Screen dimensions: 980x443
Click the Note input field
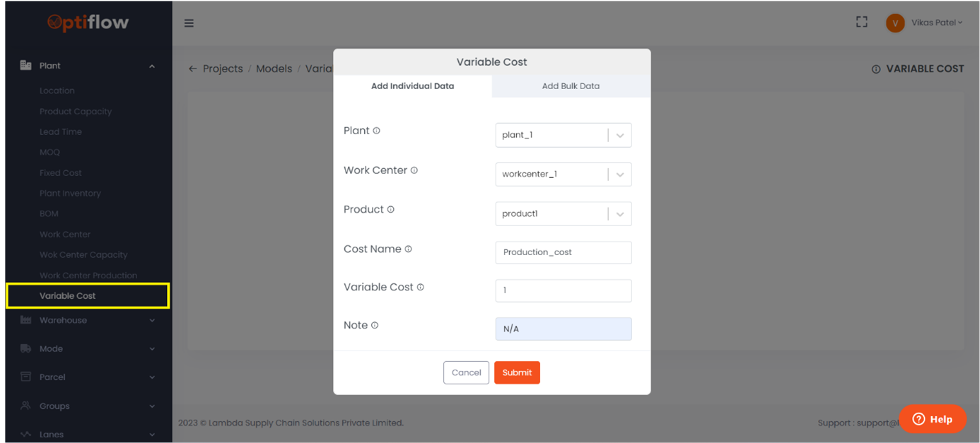point(563,328)
